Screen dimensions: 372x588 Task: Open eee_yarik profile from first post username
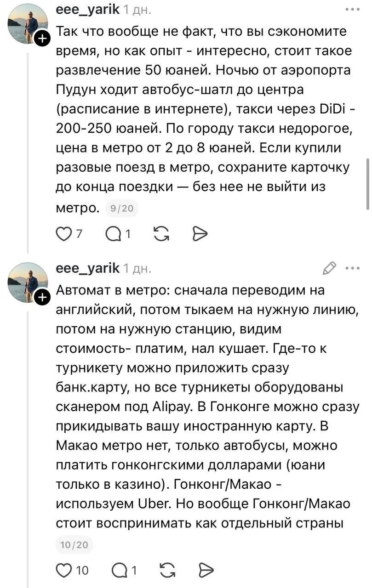(x=87, y=8)
